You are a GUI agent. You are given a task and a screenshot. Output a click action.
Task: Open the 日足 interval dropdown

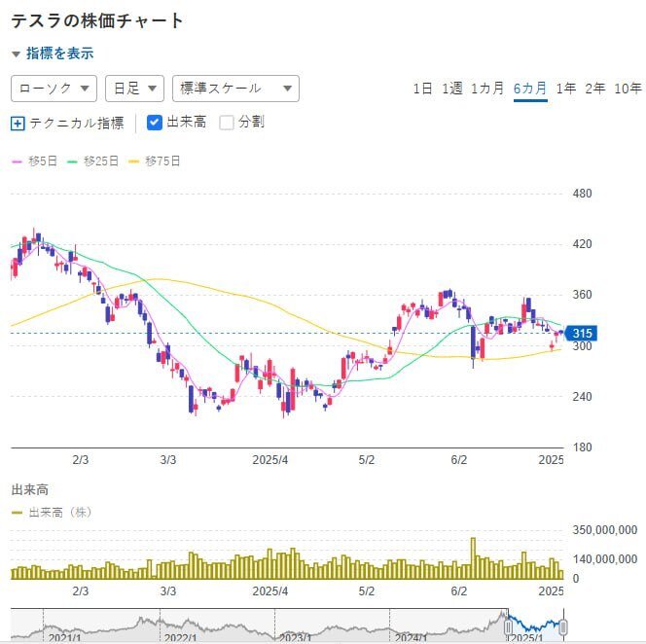click(x=134, y=89)
